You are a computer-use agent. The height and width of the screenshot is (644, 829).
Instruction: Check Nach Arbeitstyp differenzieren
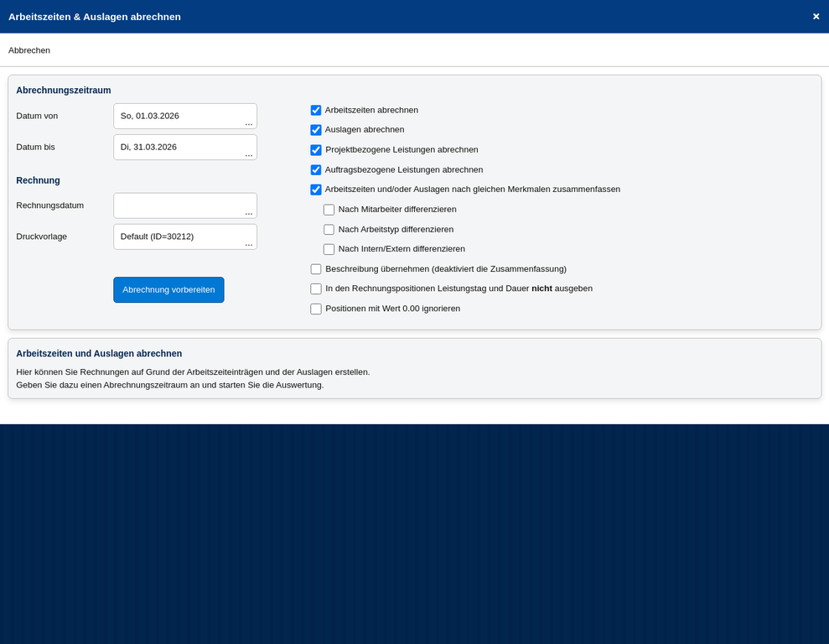pyautogui.click(x=329, y=230)
